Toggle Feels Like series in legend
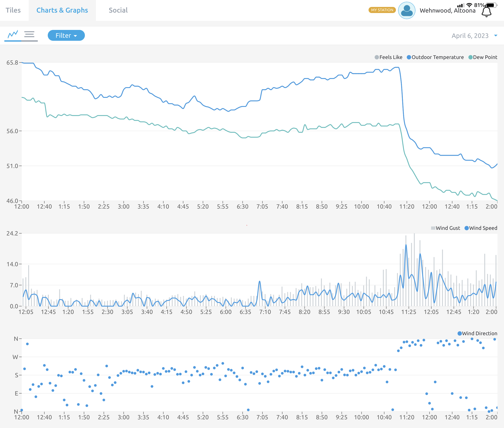The image size is (504, 428). [x=388, y=57]
